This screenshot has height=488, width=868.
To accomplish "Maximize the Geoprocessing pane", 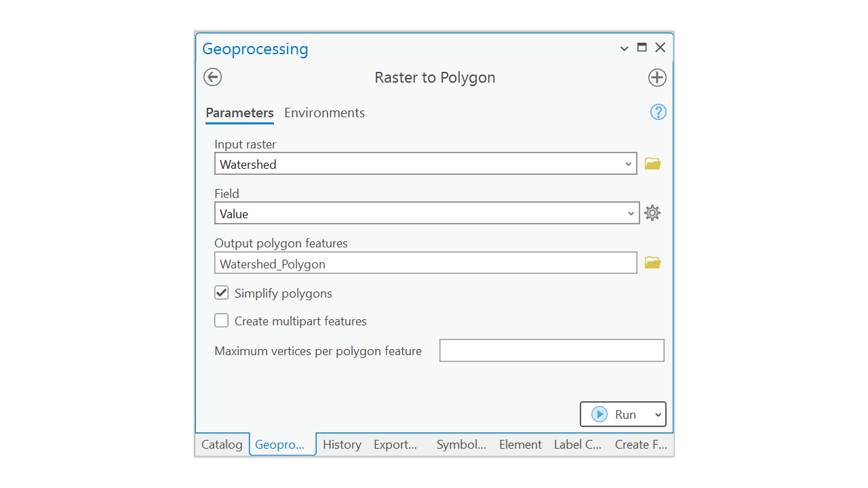I will click(x=642, y=47).
